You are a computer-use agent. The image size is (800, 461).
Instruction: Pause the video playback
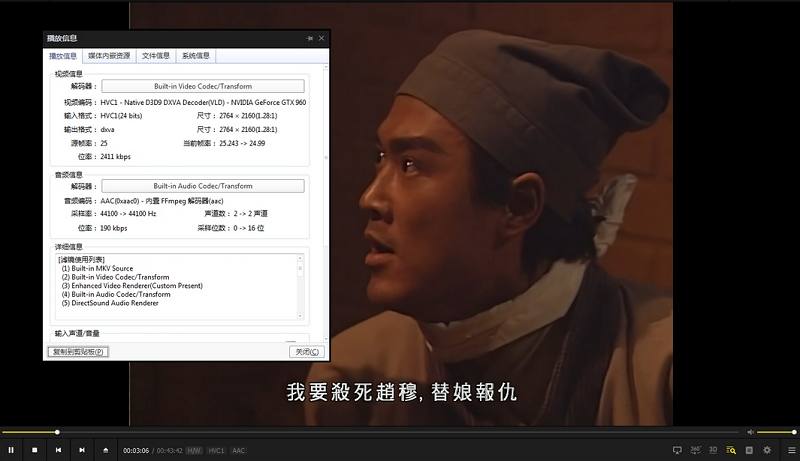(x=11, y=450)
